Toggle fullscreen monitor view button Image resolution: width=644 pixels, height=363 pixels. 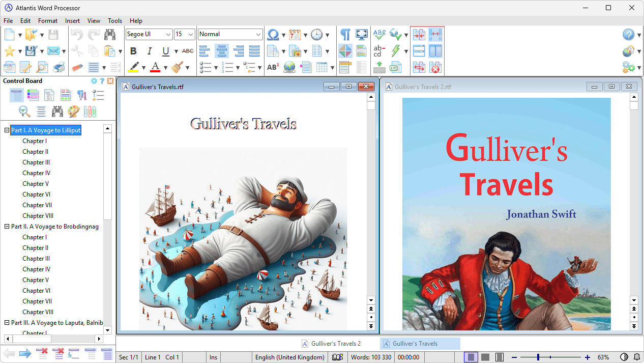click(x=362, y=35)
